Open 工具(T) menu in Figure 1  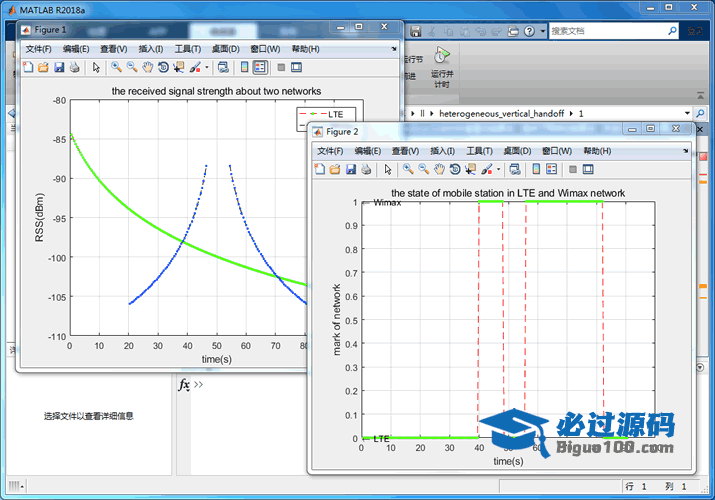tap(187, 49)
